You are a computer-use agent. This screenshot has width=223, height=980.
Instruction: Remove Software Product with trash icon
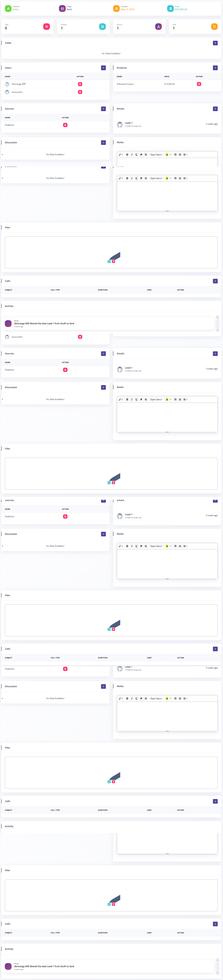coord(199,84)
